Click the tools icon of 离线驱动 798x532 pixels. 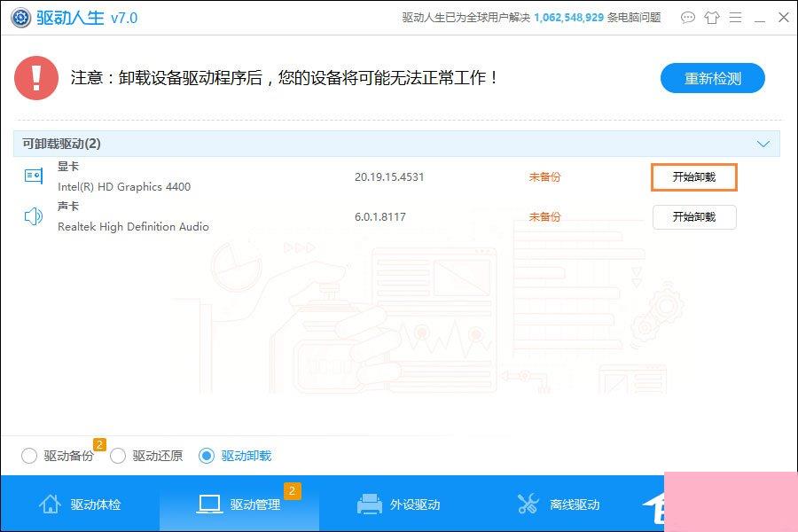(528, 504)
